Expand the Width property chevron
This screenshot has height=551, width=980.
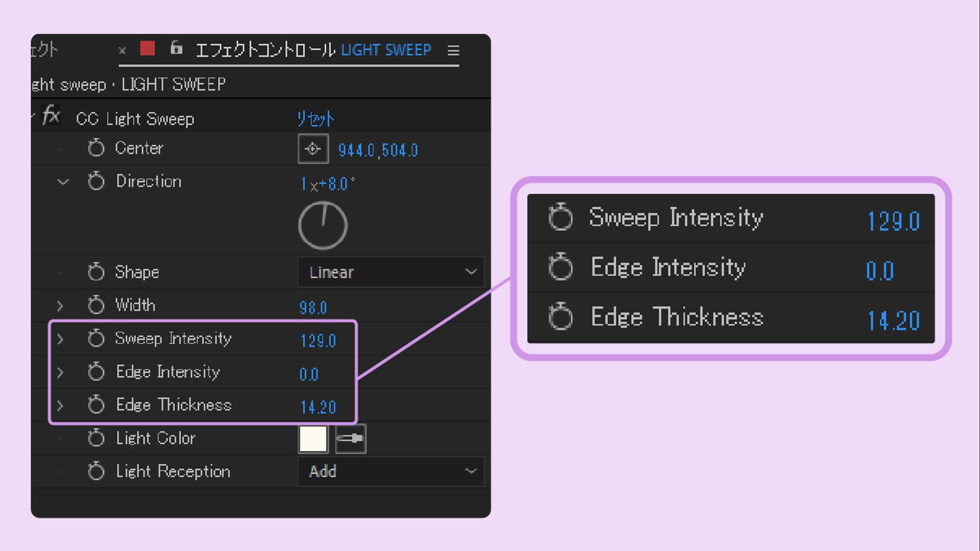pyautogui.click(x=60, y=306)
